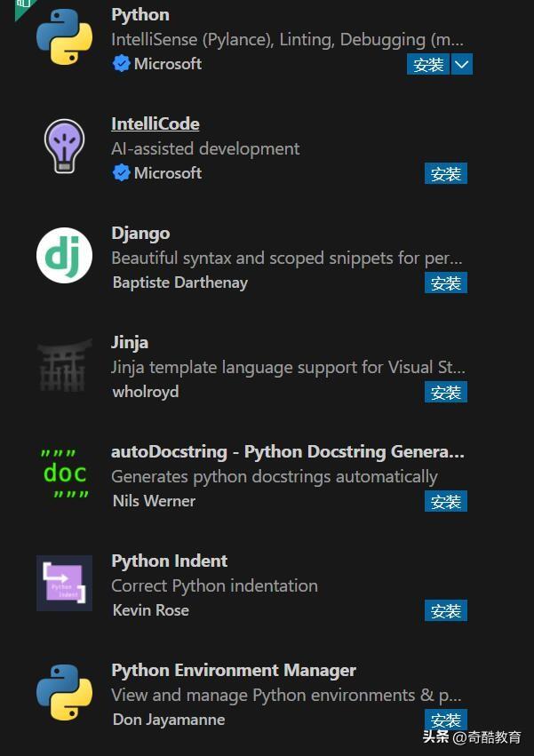This screenshot has height=756, width=534.
Task: Install the Python Environment Manager extension
Action: pyautogui.click(x=446, y=720)
